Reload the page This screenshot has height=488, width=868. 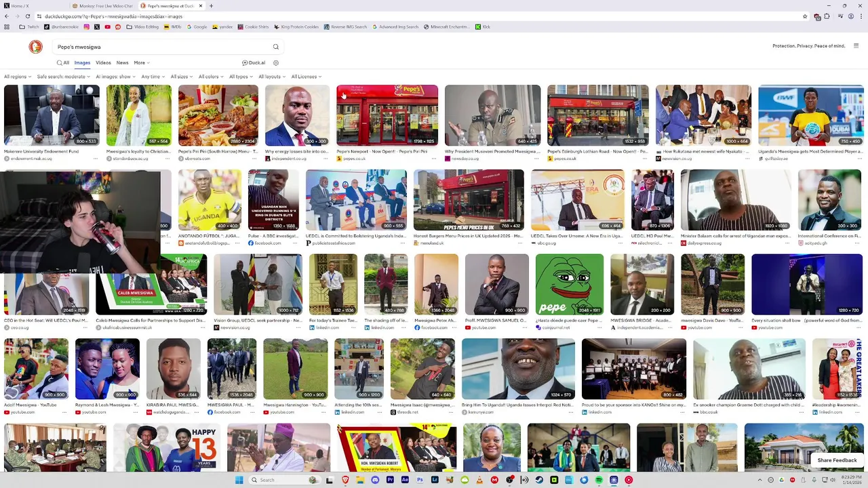pos(27,16)
